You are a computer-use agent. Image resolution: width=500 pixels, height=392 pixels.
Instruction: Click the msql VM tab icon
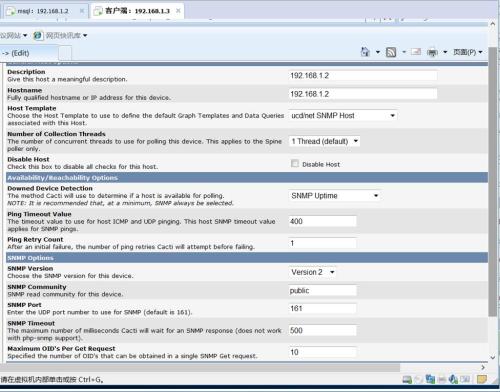[x=11, y=11]
